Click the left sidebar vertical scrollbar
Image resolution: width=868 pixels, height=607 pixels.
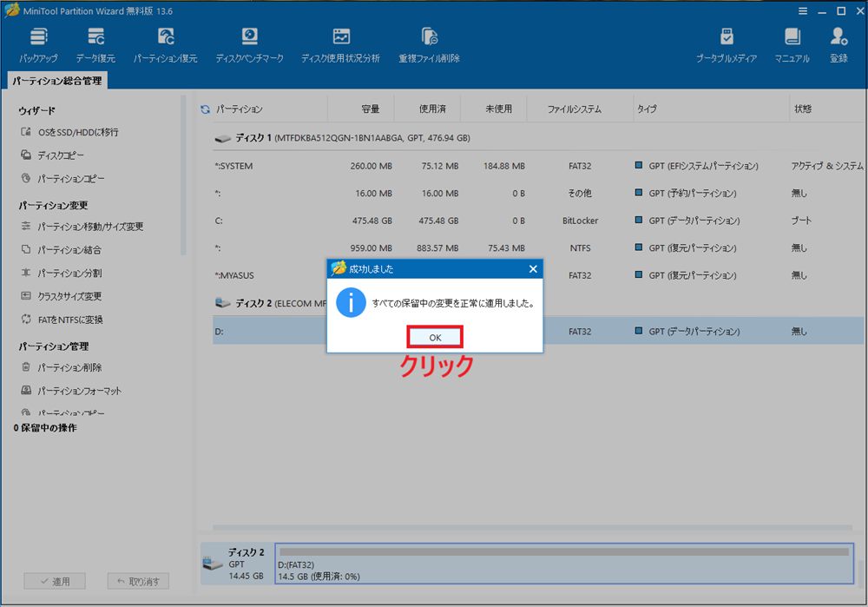[183, 176]
